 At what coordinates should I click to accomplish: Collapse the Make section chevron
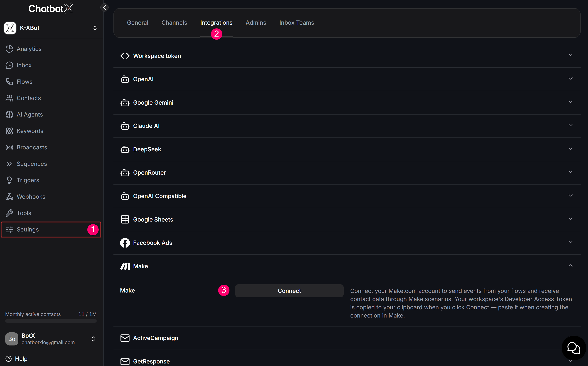(570, 266)
